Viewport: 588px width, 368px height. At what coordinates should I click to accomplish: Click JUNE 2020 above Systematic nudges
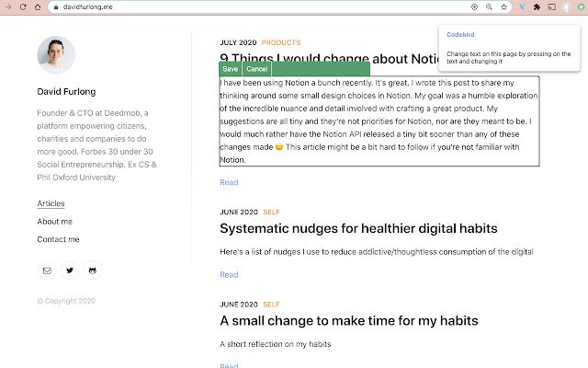coord(239,213)
